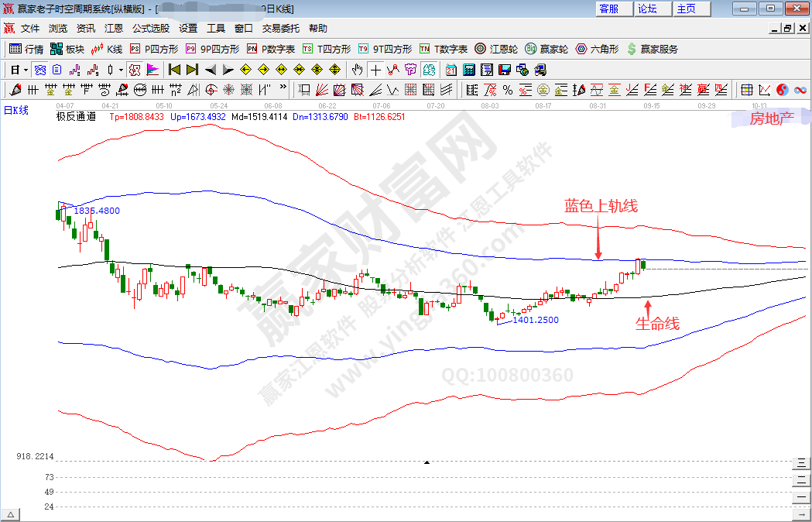Click the 论坛 forum button

pos(647,9)
